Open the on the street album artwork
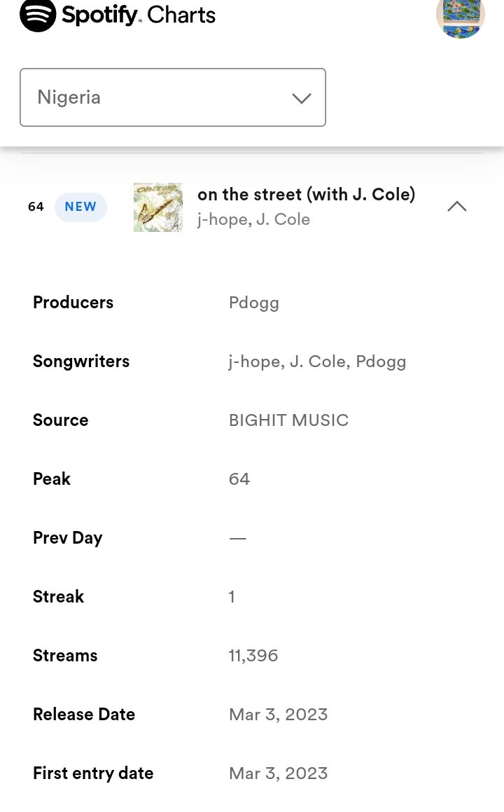The height and width of the screenshot is (812, 504). (158, 207)
